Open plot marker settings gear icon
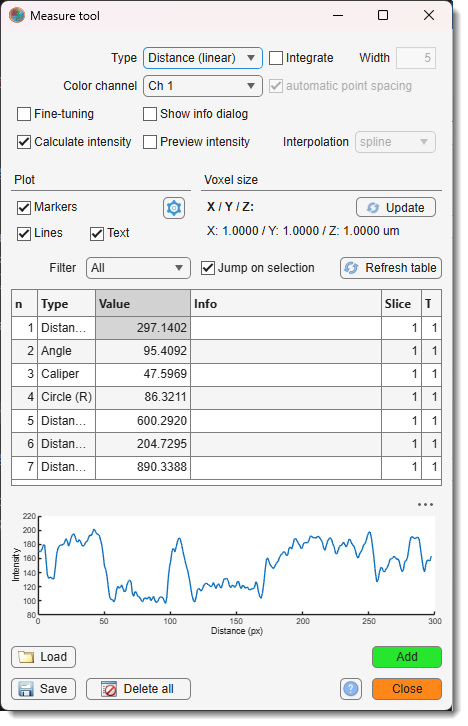This screenshot has width=468, height=726. [174, 208]
